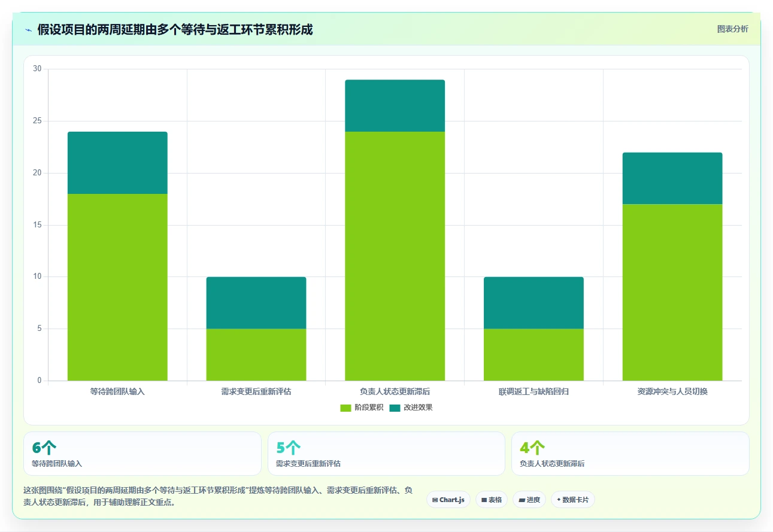
Task: Click the 6个 data card
Action: tap(143, 454)
